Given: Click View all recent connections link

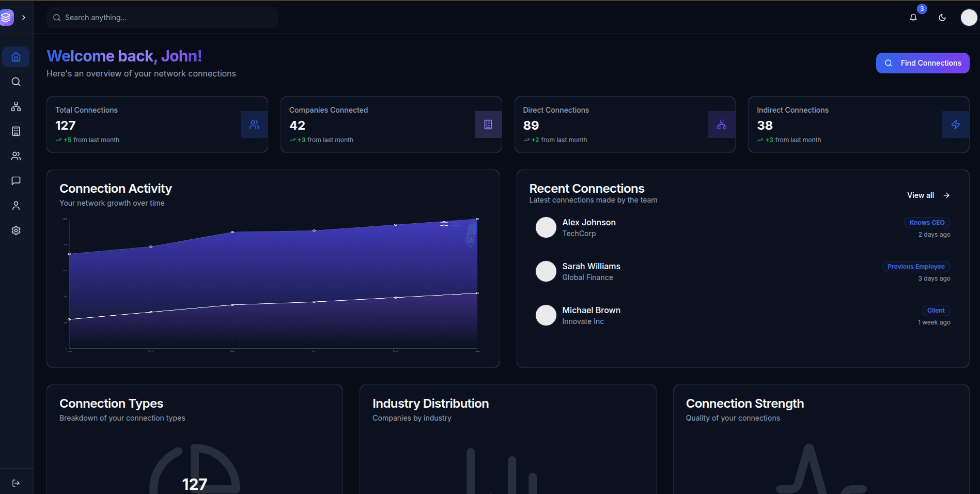Looking at the screenshot, I should (x=928, y=195).
